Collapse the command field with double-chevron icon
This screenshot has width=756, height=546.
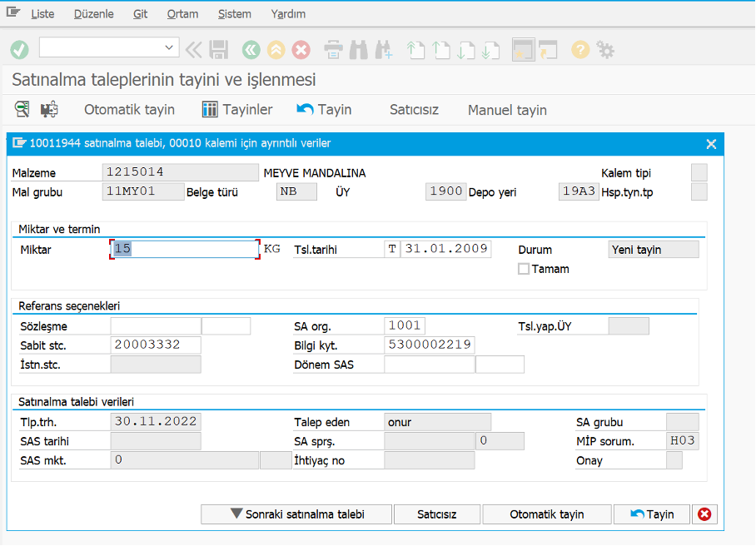tap(194, 50)
